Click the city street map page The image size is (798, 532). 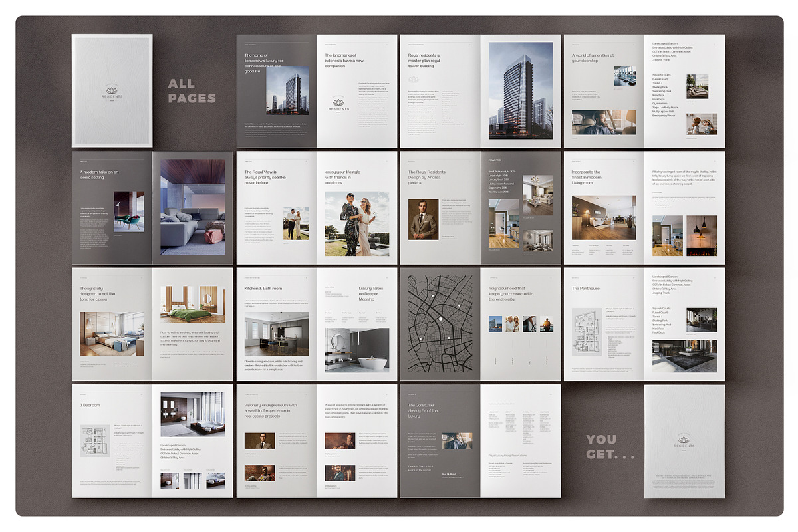440,324
